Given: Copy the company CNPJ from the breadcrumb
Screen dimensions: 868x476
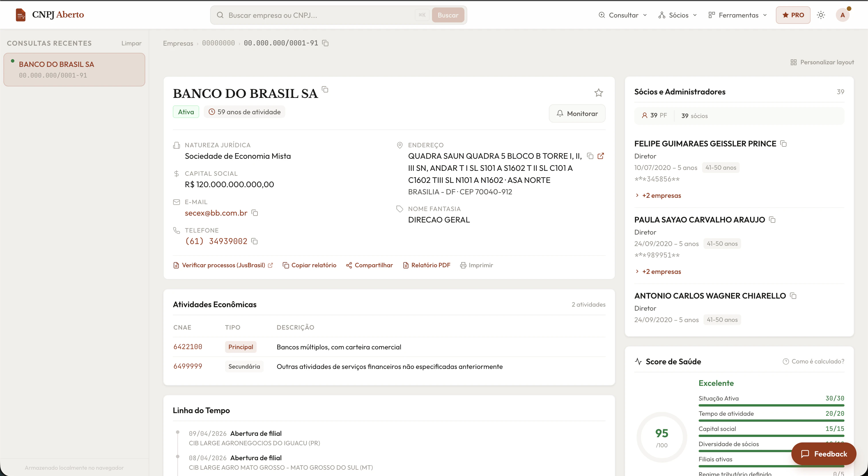Looking at the screenshot, I should pos(325,43).
